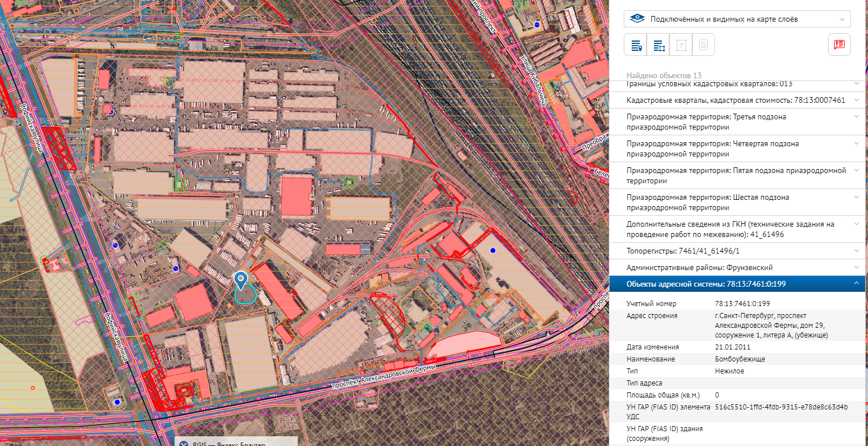The height and width of the screenshot is (446, 868).
Task: Click the layers eye icon in dropdown
Action: [x=637, y=19]
